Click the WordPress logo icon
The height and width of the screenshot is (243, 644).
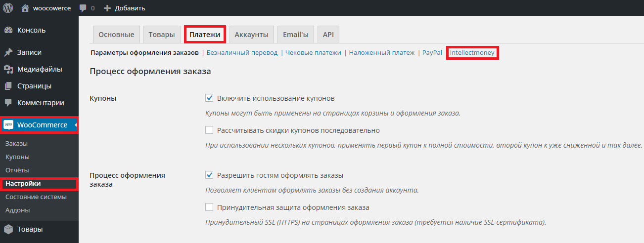[x=8, y=8]
